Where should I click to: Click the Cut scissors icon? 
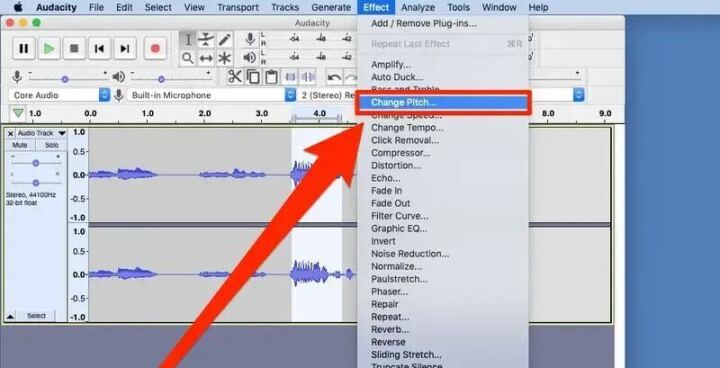[235, 77]
